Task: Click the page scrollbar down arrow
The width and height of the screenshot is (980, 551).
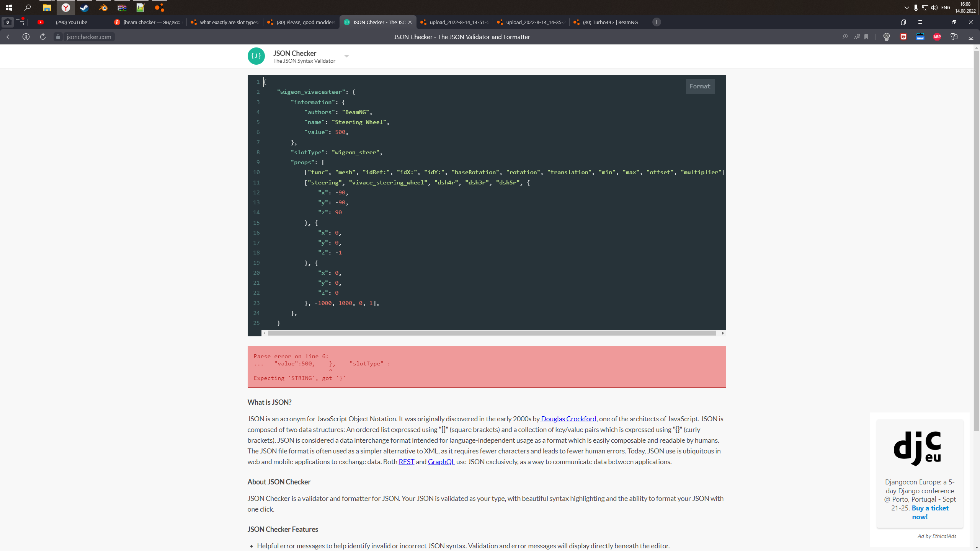Action: 977,548
